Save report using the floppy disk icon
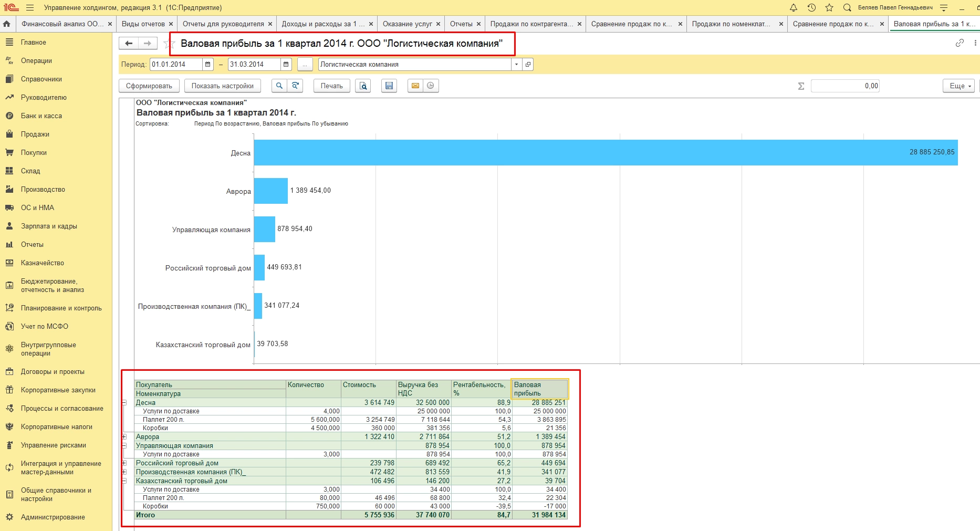Viewport: 980px width, 531px height. coord(389,86)
